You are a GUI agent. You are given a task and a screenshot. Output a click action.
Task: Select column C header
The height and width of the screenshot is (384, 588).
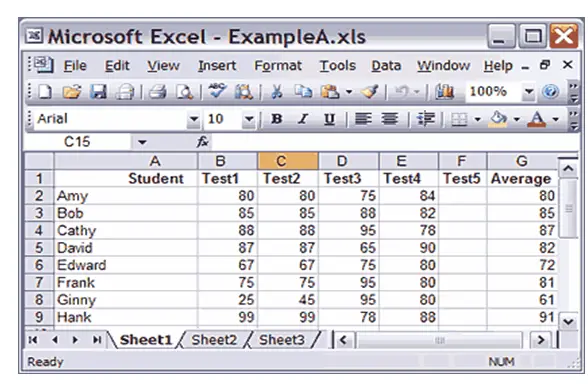point(288,161)
